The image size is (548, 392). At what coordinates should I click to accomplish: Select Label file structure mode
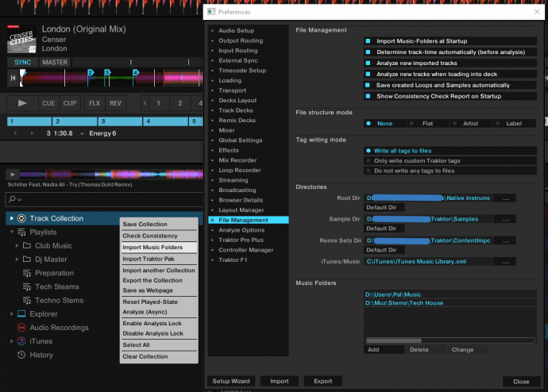pyautogui.click(x=514, y=124)
